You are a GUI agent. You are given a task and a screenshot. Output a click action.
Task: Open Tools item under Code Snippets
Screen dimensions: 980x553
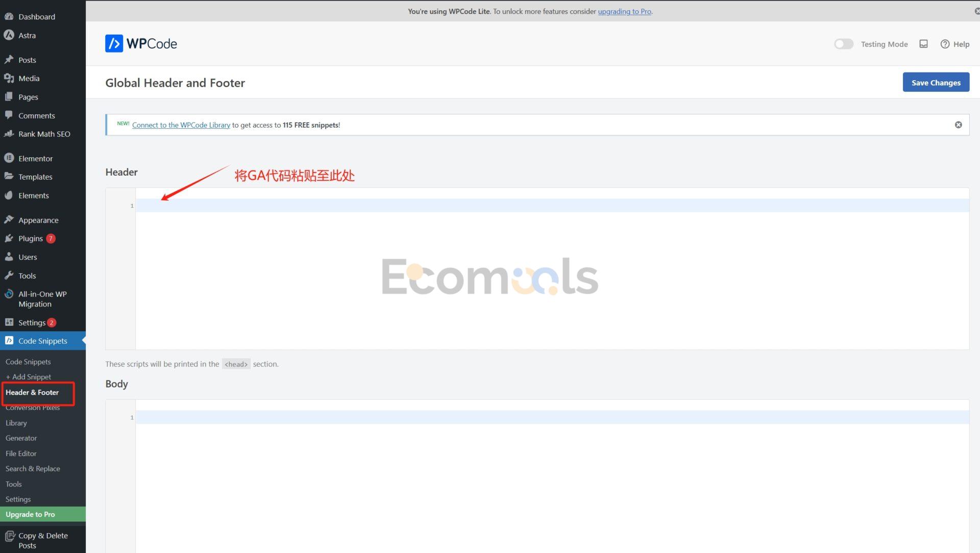coord(14,484)
